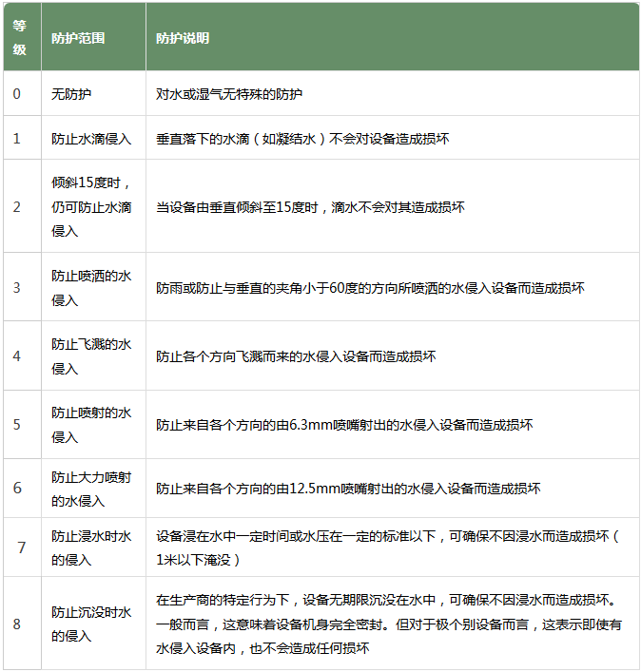641x672 pixels.
Task: Select the 垂直落下的水滴 description text
Action: coord(302,139)
